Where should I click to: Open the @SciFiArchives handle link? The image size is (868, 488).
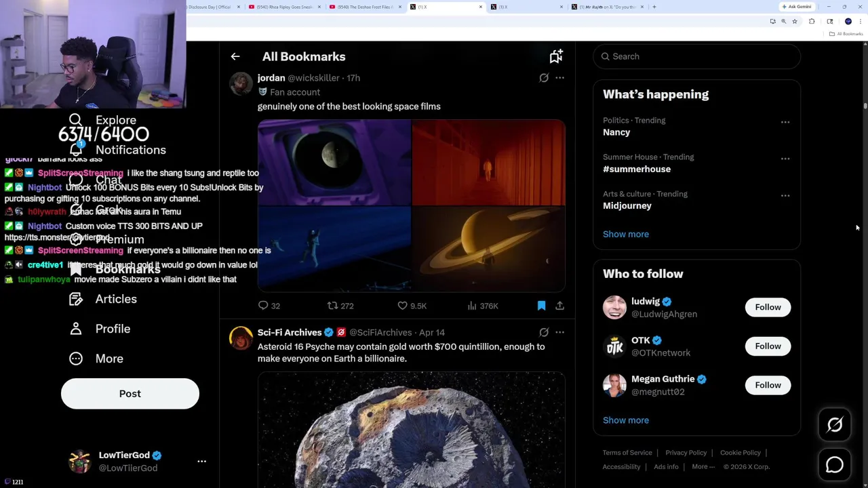click(380, 332)
